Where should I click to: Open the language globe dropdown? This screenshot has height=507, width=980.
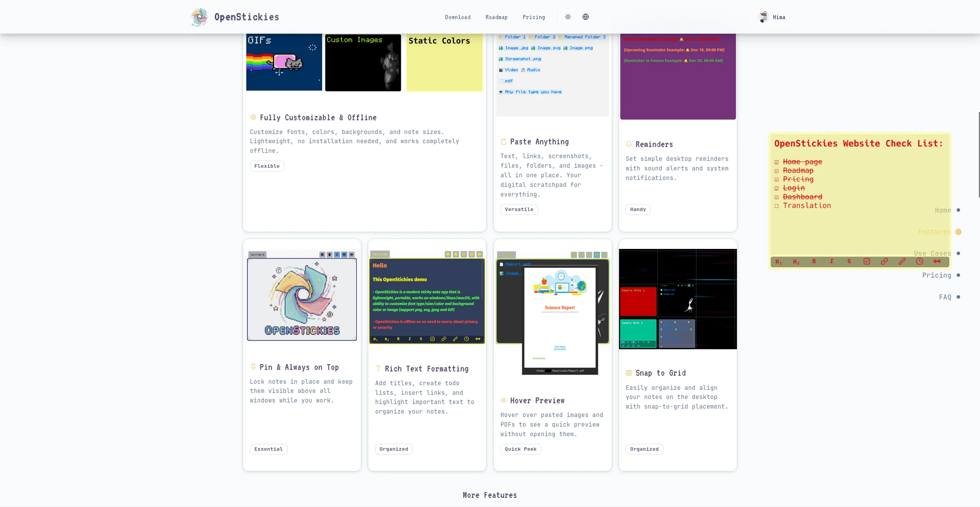coord(585,17)
